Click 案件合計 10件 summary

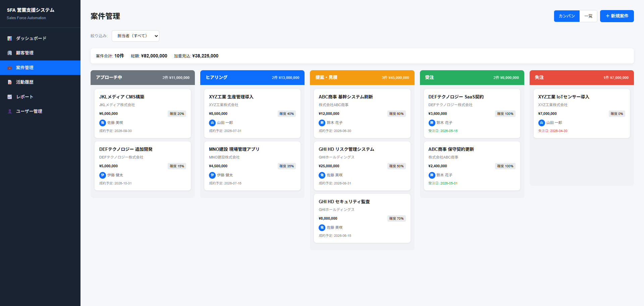click(110, 56)
